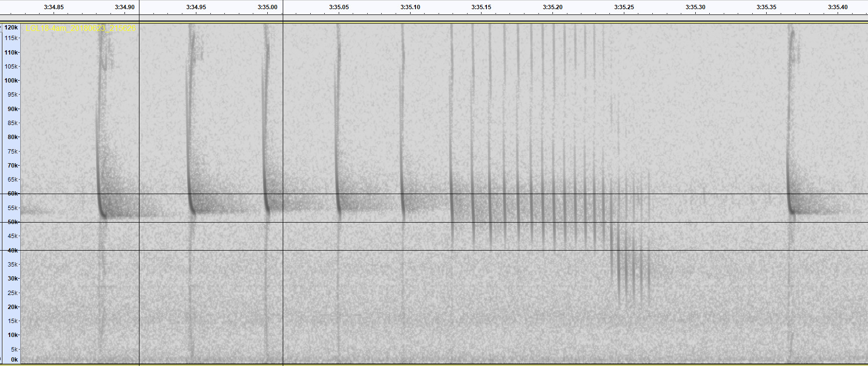Click the 3:35.30 time ruler mark
The image size is (868, 366).
pyautogui.click(x=696, y=7)
